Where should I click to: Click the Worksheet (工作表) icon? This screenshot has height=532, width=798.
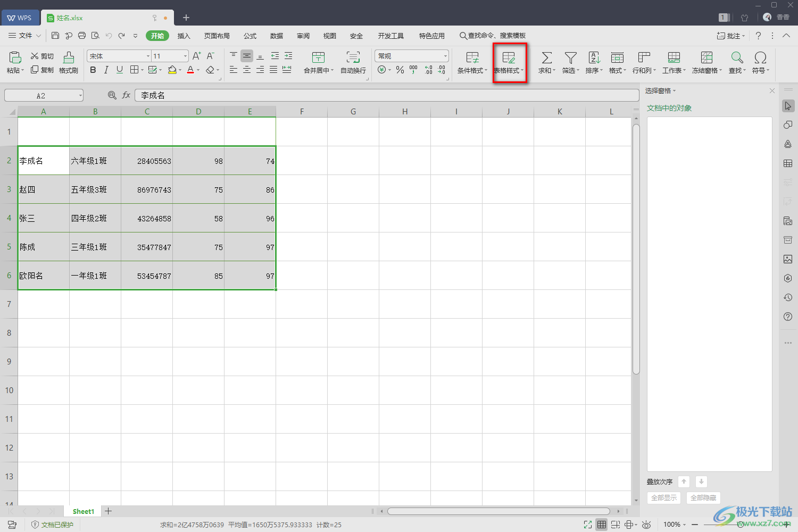click(674, 57)
